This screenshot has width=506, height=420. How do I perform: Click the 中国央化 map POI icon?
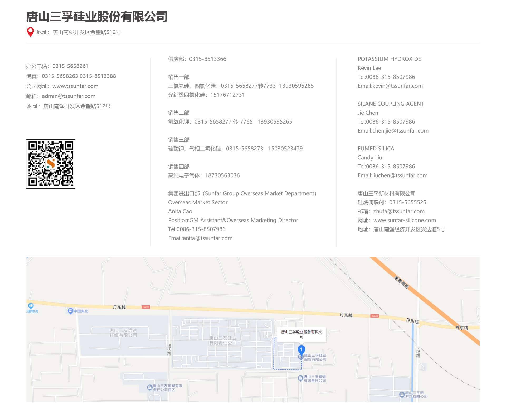[70, 311]
